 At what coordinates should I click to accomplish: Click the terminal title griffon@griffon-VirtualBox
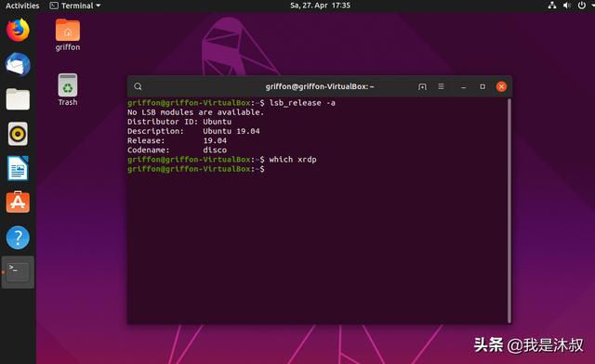coord(320,86)
